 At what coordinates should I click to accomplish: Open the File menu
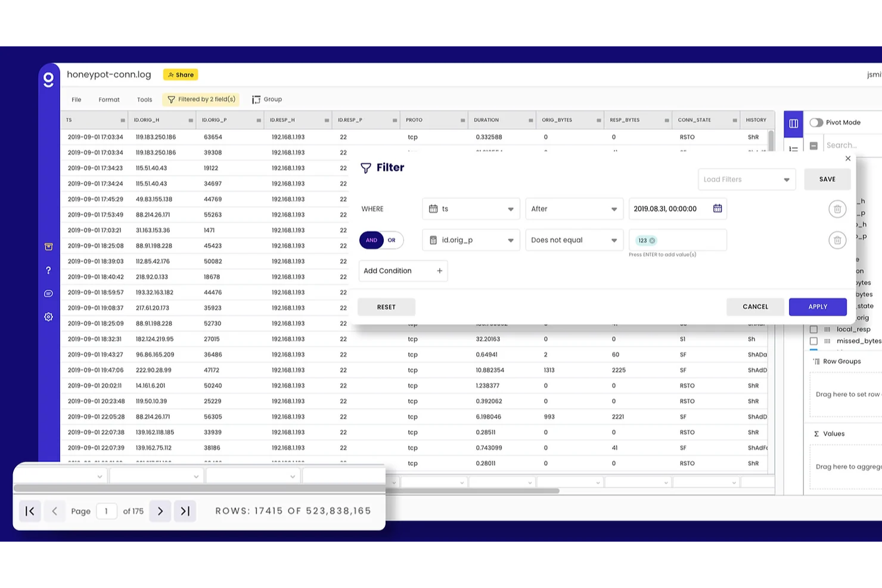(76, 99)
